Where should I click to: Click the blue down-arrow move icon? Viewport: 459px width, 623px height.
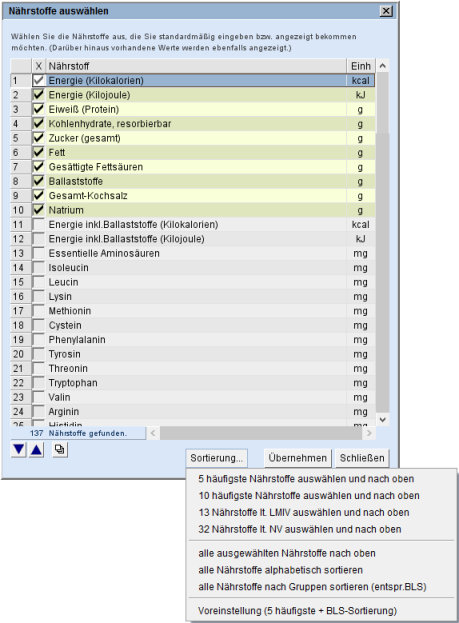click(18, 450)
